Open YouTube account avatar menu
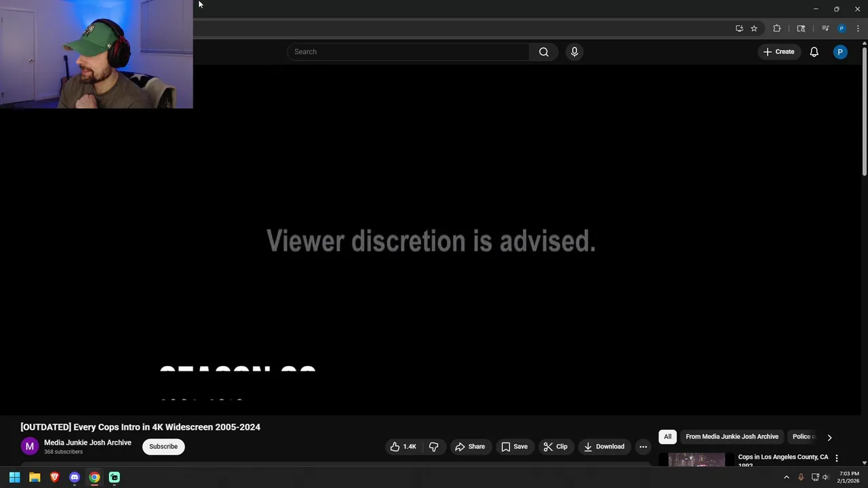 click(x=840, y=52)
